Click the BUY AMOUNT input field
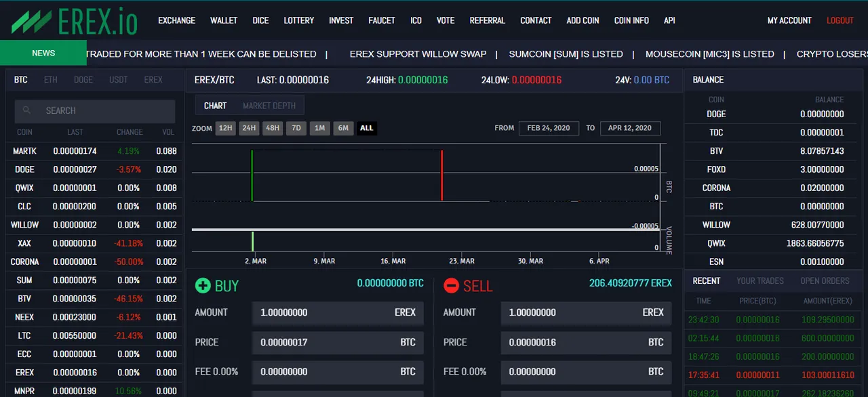Image resolution: width=868 pixels, height=397 pixels. (x=338, y=312)
